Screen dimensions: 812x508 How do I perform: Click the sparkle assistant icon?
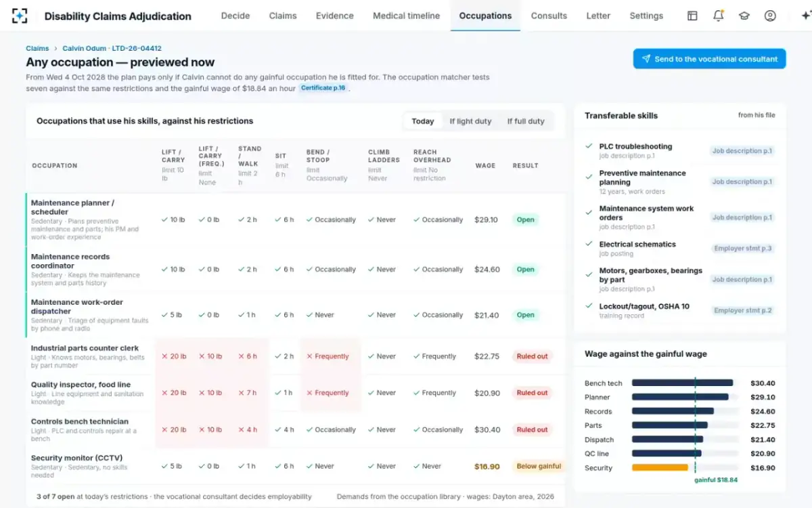(x=805, y=16)
